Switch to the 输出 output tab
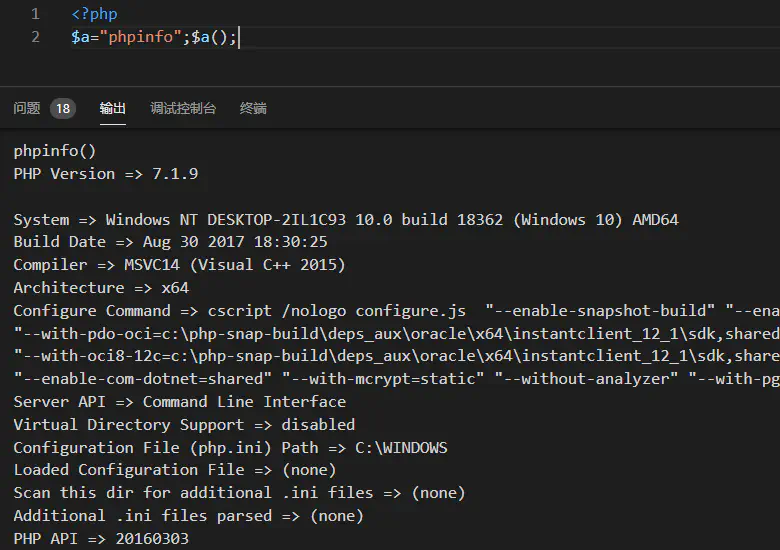Image resolution: width=780 pixels, height=550 pixels. (113, 108)
